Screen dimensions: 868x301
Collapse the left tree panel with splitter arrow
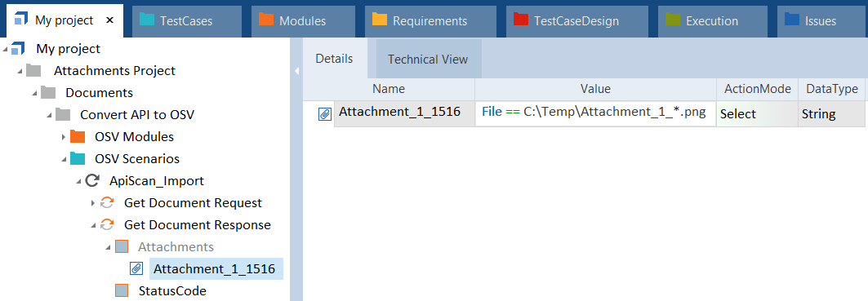click(296, 71)
